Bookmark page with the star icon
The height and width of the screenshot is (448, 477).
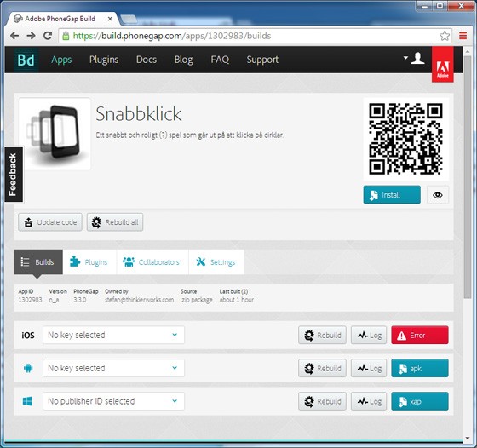point(444,36)
